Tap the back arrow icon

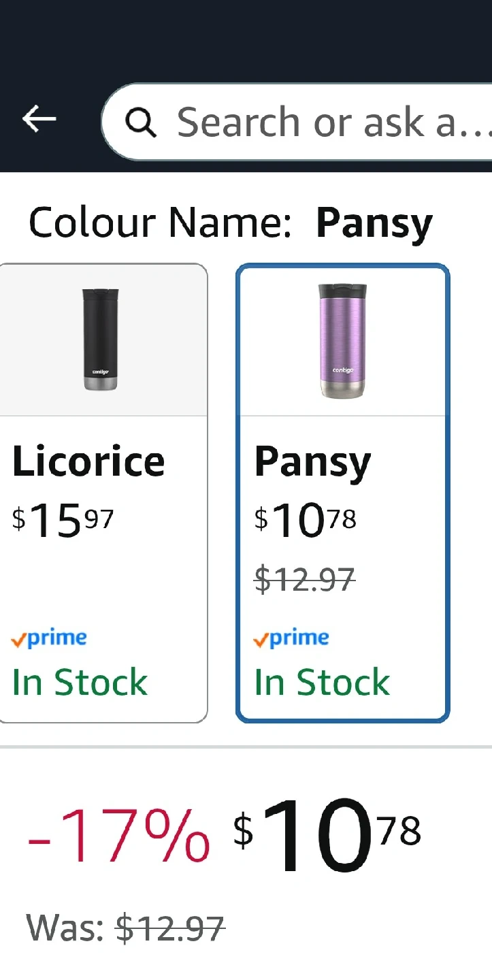39,119
